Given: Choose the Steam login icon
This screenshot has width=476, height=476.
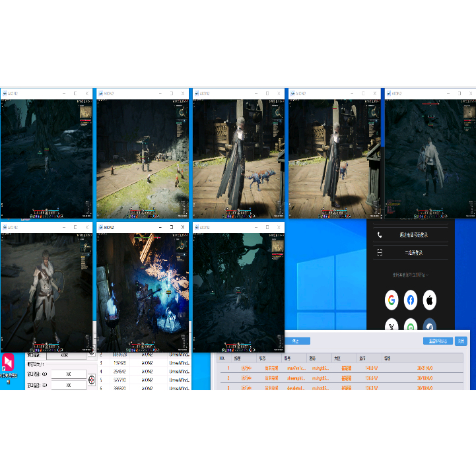Looking at the screenshot, I should (x=430, y=325).
